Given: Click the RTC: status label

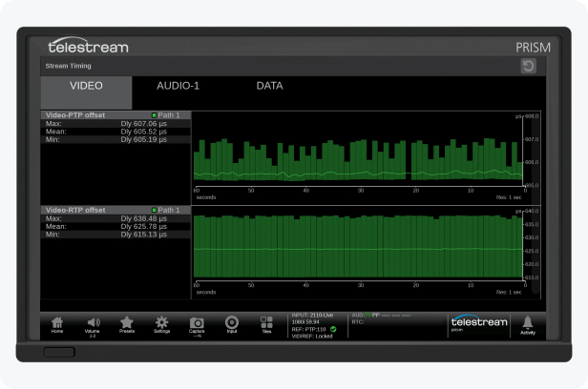Looking at the screenshot, I should pyautogui.click(x=358, y=322).
